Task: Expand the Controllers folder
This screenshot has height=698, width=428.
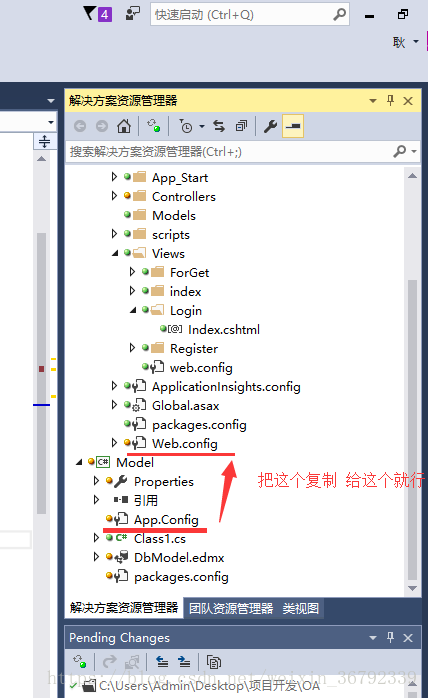Action: pos(114,195)
